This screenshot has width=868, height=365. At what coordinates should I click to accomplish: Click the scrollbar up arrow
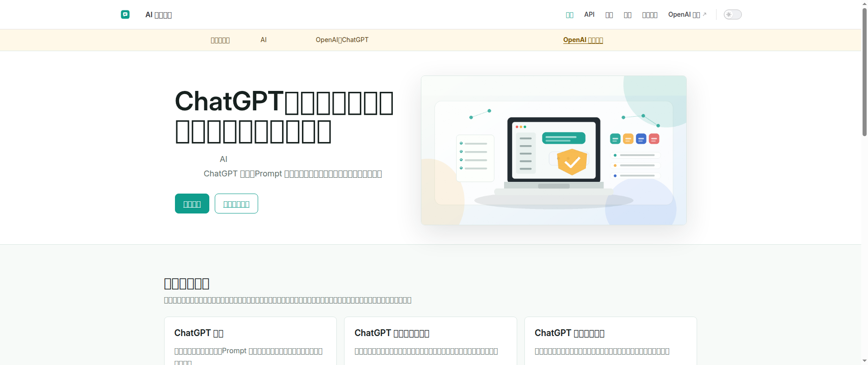coord(864,3)
